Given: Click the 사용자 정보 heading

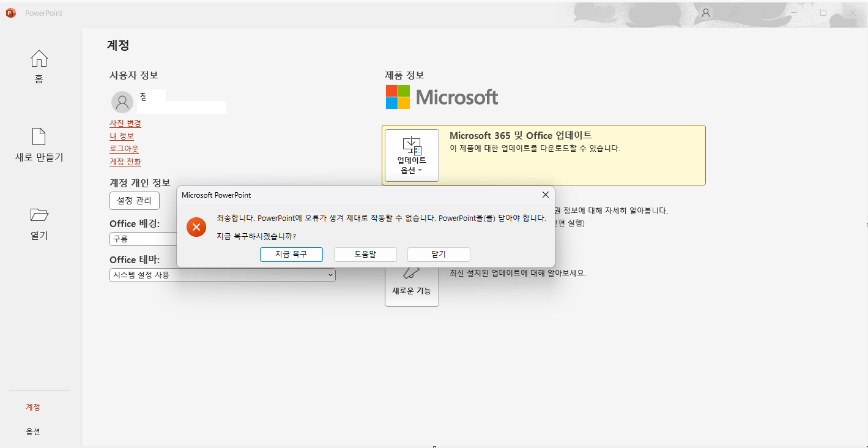Looking at the screenshot, I should pos(134,75).
